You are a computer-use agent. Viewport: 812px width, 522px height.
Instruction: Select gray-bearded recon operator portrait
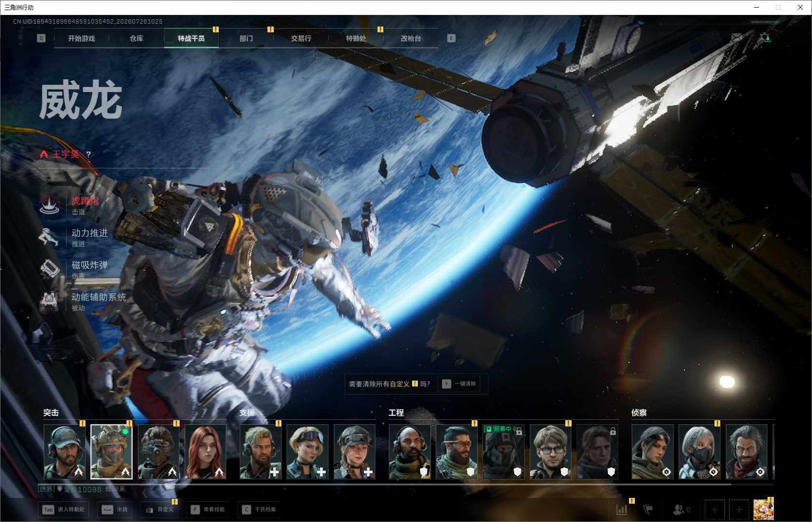(746, 452)
